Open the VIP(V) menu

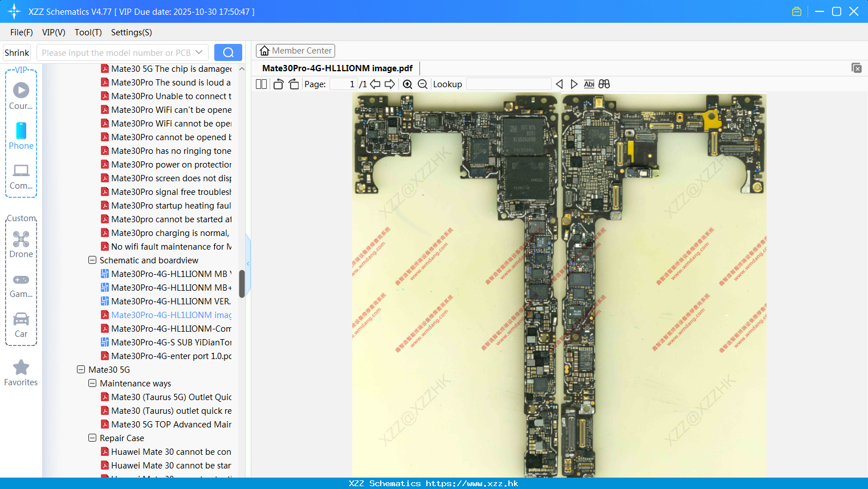(54, 32)
